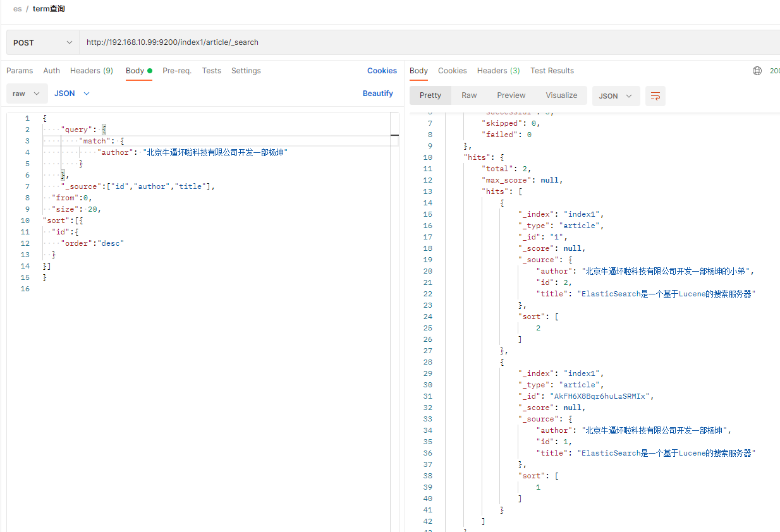Screen dimensions: 780x532
Task: Click the wrap lines icon in response toolbar
Action: pos(655,96)
